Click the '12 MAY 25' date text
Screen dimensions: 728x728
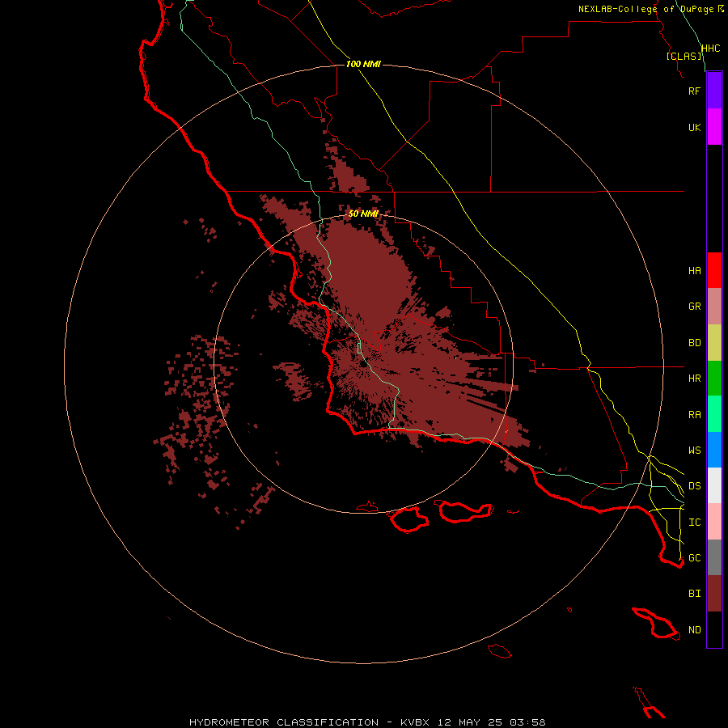pos(470,722)
